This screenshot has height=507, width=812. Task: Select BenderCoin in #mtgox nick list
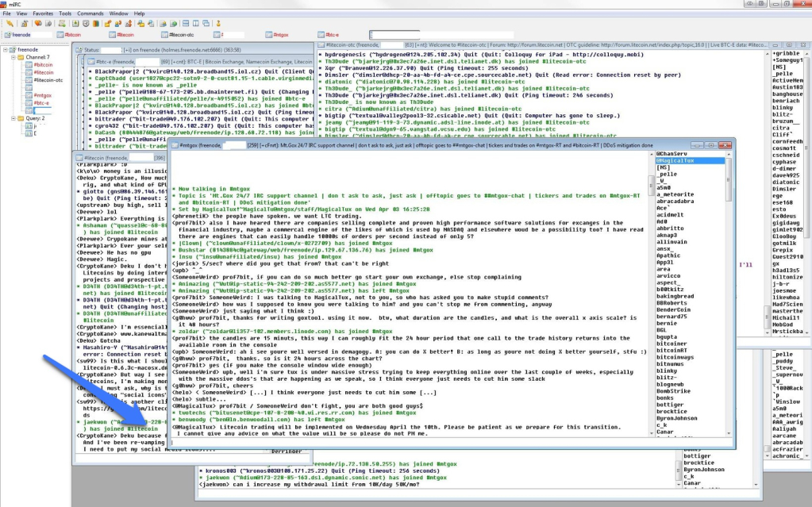[x=673, y=309]
